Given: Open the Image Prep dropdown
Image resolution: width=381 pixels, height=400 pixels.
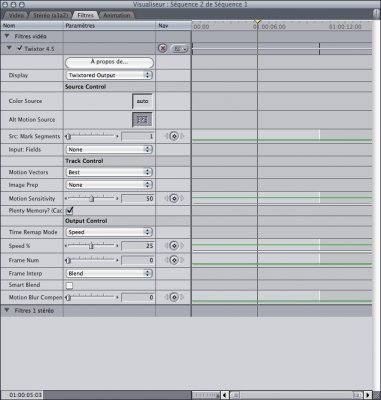Looking at the screenshot, I should [x=109, y=185].
